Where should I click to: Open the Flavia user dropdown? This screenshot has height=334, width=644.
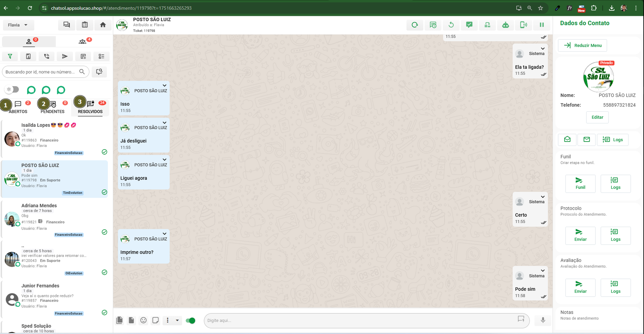(x=18, y=25)
